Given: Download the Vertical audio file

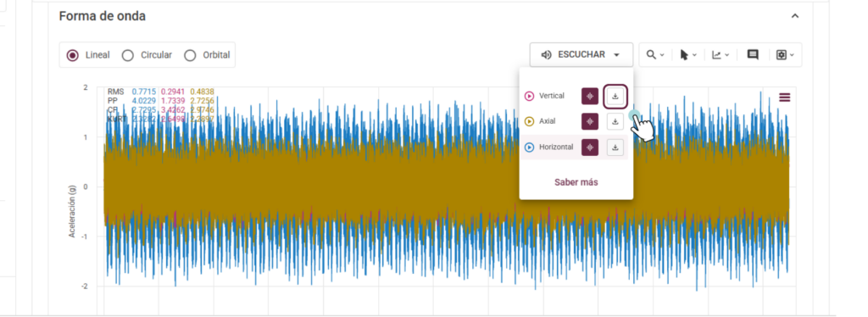Looking at the screenshot, I should tap(615, 96).
